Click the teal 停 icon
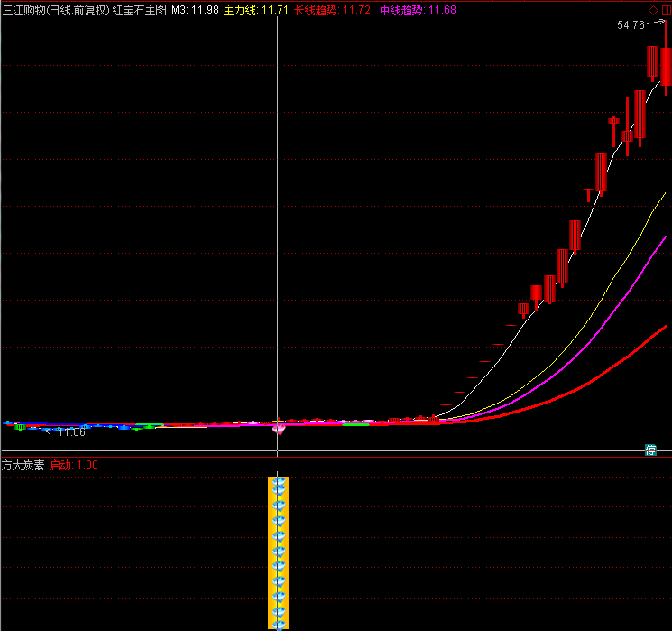This screenshot has height=631, width=672. [x=650, y=450]
